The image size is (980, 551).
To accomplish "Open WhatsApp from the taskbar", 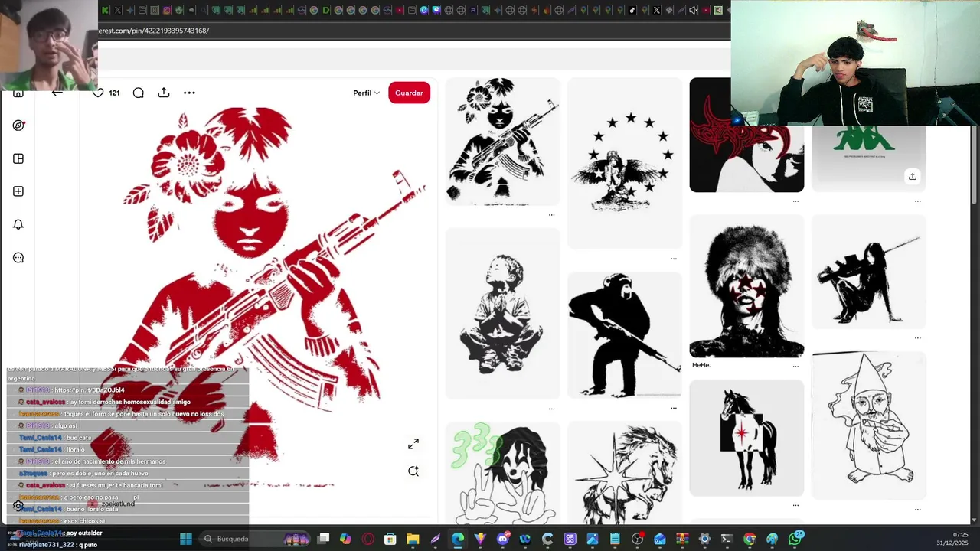I will click(795, 539).
